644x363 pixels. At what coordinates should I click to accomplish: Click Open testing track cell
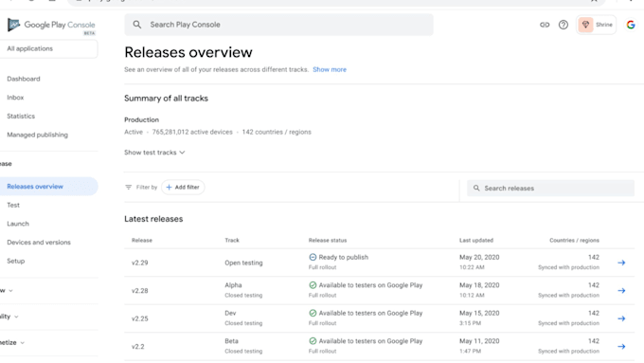(243, 263)
